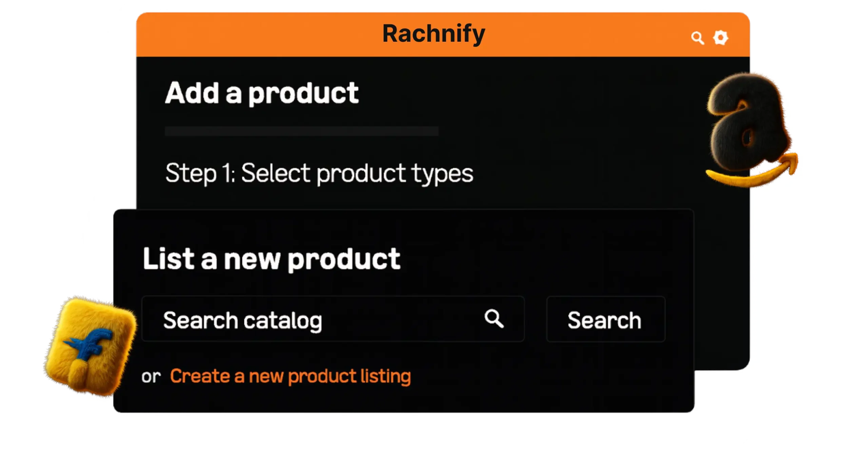This screenshot has height=467, width=868.
Task: Open settings via the gear icon
Action: (721, 38)
